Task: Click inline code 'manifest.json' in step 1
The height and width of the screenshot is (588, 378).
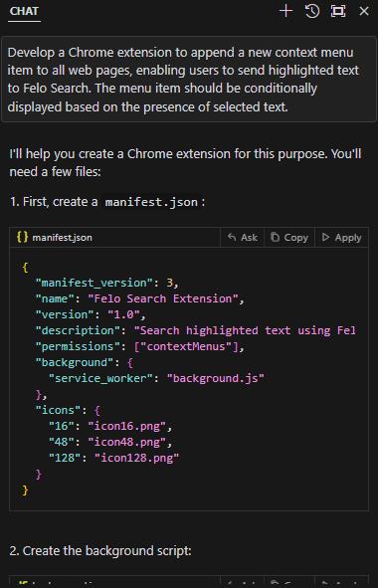Action: pos(151,202)
